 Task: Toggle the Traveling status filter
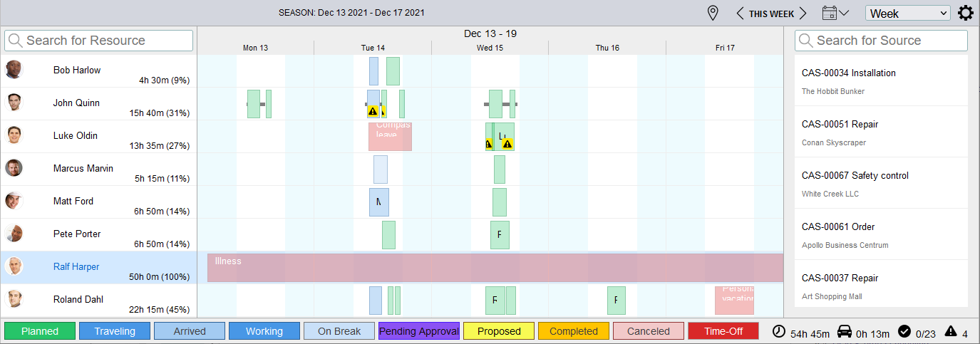115,331
